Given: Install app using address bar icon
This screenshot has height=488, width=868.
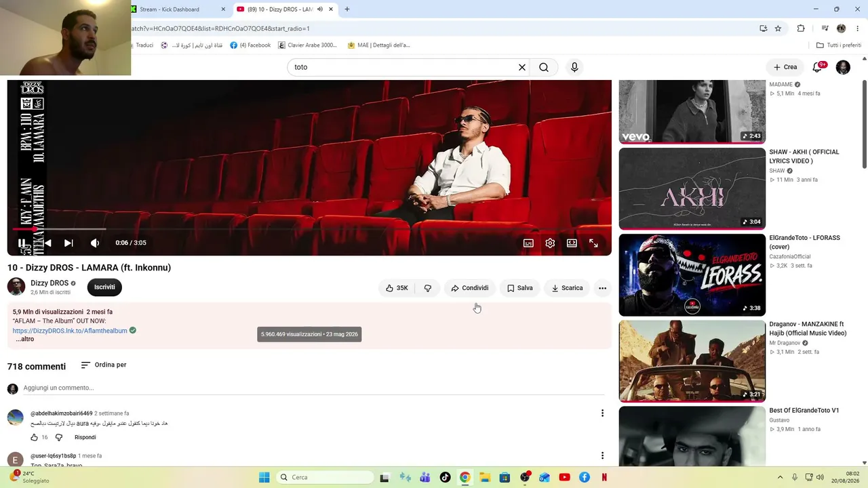Looking at the screenshot, I should pyautogui.click(x=764, y=28).
